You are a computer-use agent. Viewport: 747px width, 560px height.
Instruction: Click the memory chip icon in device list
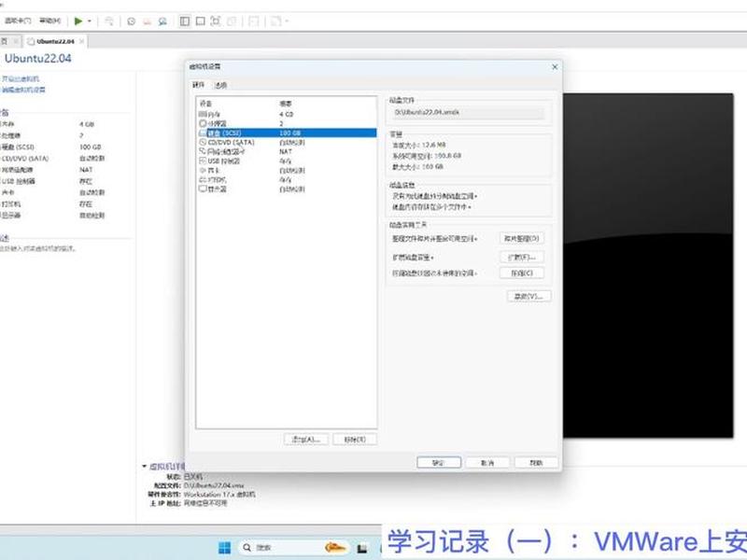point(203,114)
